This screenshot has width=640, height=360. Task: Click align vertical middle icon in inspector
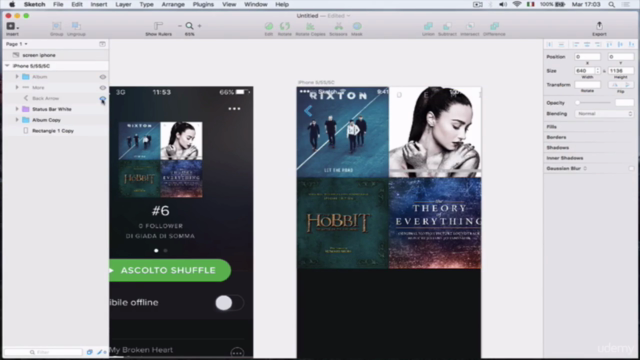click(620, 44)
